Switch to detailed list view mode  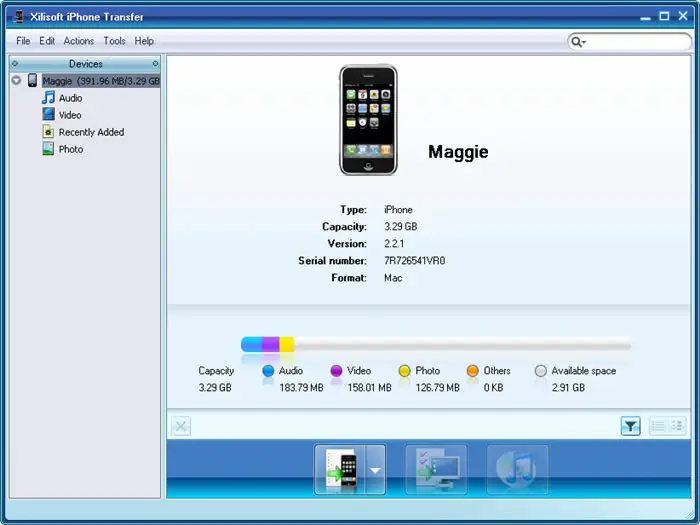(677, 426)
